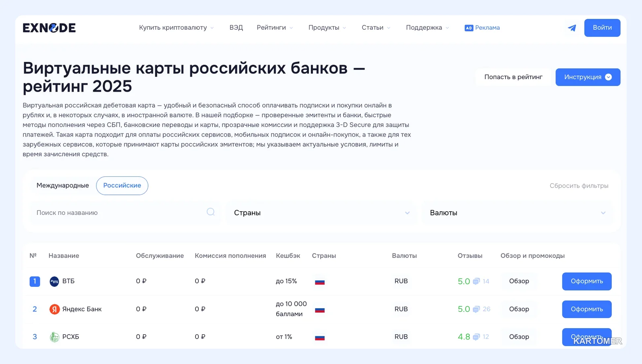Open the Страны filter dropdown

pos(321,213)
